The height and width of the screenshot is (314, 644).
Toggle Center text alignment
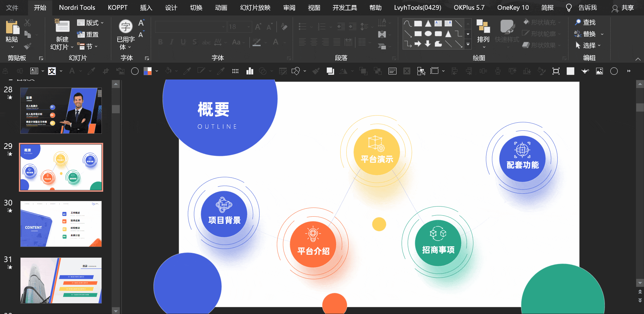coord(314,42)
